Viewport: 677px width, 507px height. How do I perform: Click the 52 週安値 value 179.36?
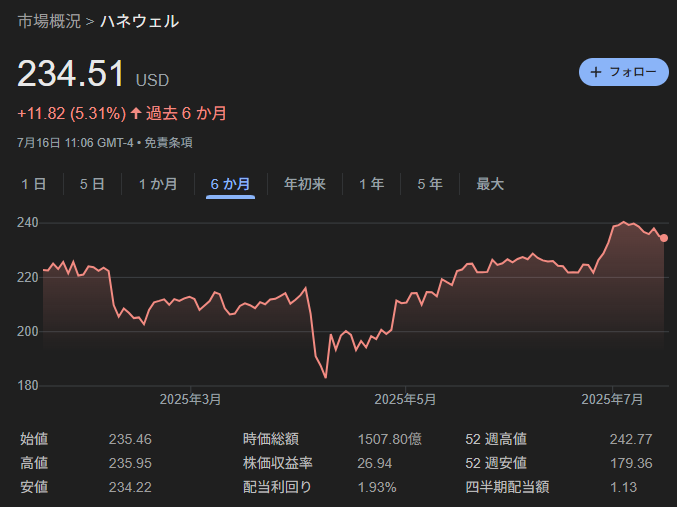pyautogui.click(x=631, y=463)
